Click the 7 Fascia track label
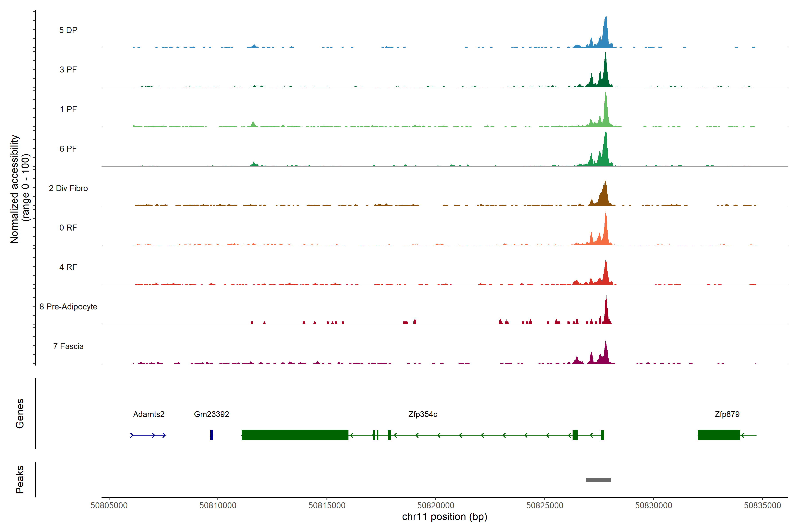Screen dimensions: 798x532 pyautogui.click(x=68, y=346)
